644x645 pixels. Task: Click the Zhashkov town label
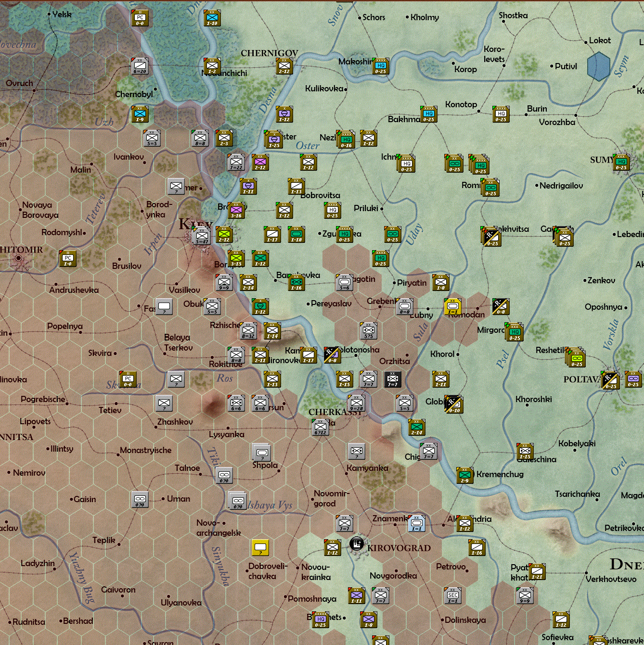click(175, 422)
